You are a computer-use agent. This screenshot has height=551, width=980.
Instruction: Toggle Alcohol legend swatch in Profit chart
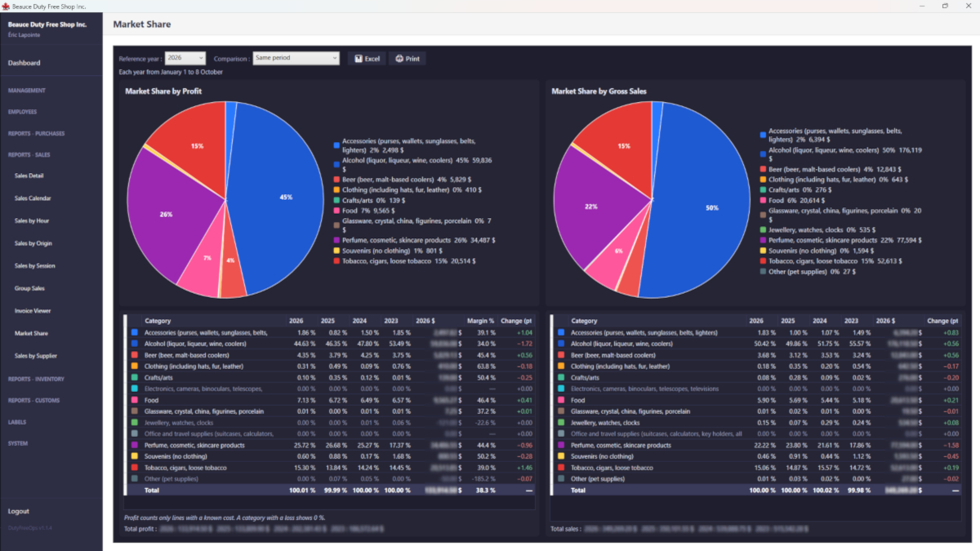(x=336, y=162)
